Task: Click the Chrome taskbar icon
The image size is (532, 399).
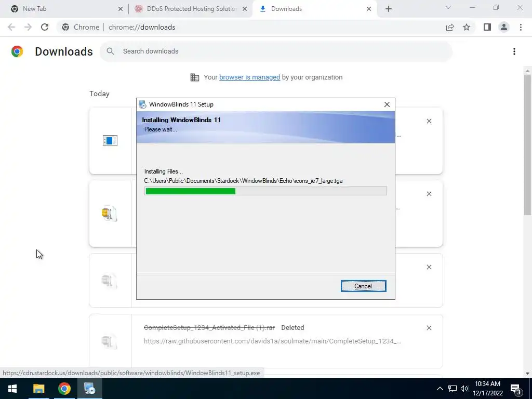Action: pos(64,389)
